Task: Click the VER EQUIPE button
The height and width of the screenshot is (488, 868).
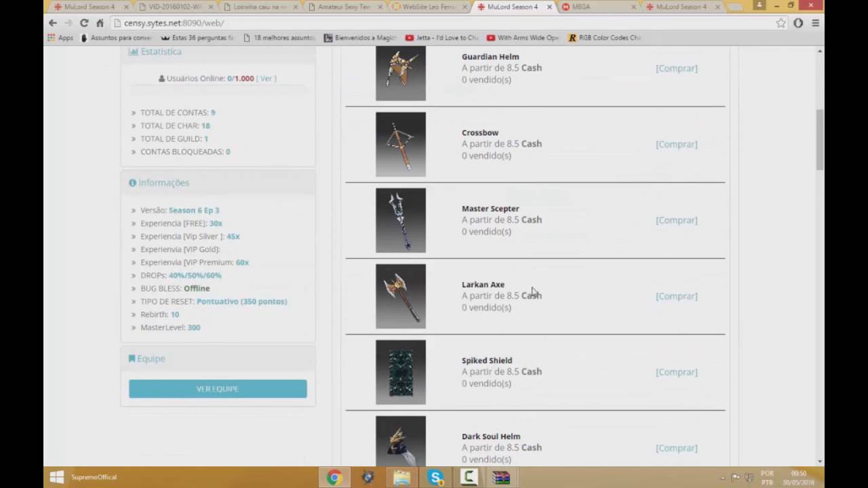Action: pos(218,388)
